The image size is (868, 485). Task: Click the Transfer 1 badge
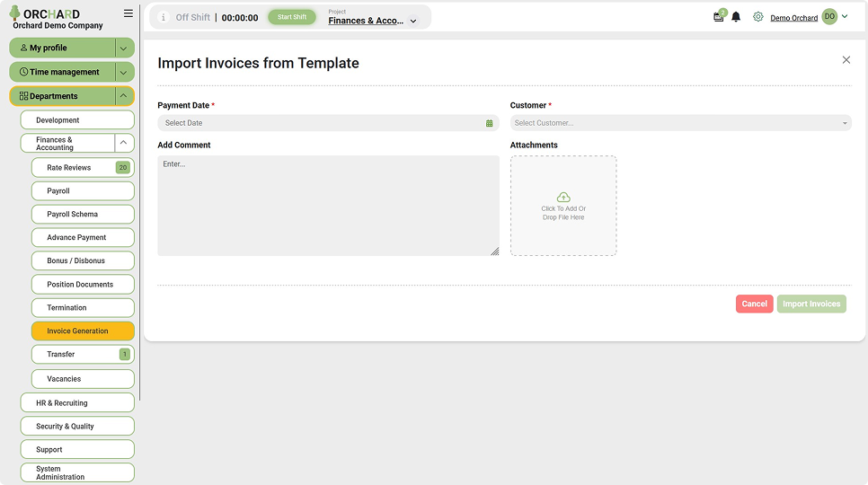(x=125, y=354)
